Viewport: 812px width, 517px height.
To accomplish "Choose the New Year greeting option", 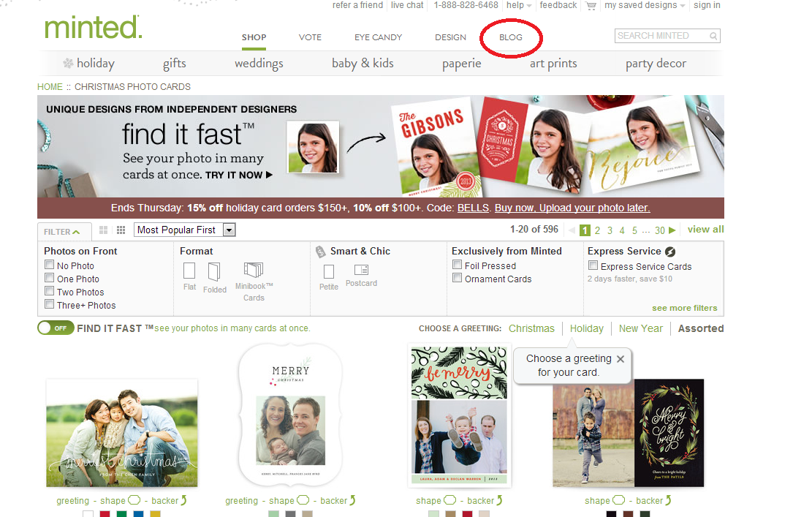I will [640, 328].
